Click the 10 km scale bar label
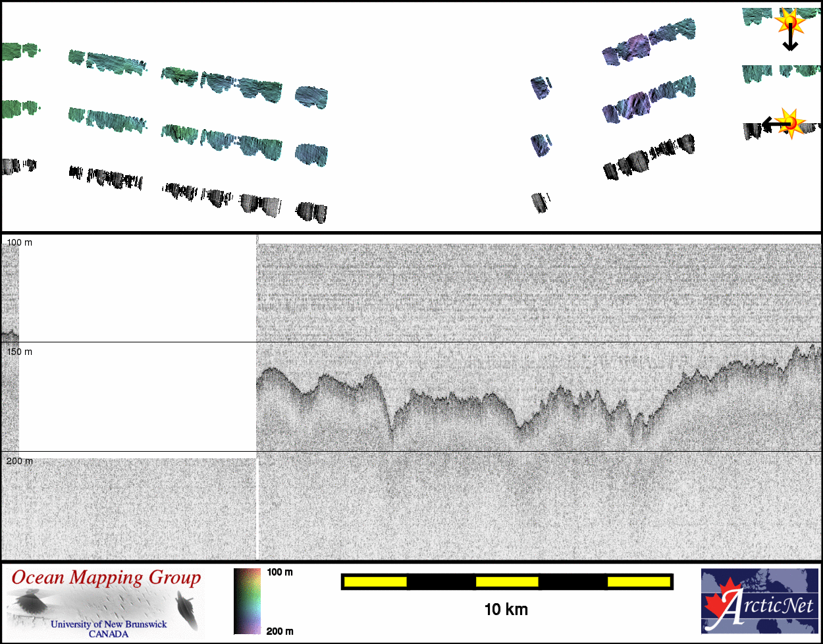The width and height of the screenshot is (823, 644). 506,610
